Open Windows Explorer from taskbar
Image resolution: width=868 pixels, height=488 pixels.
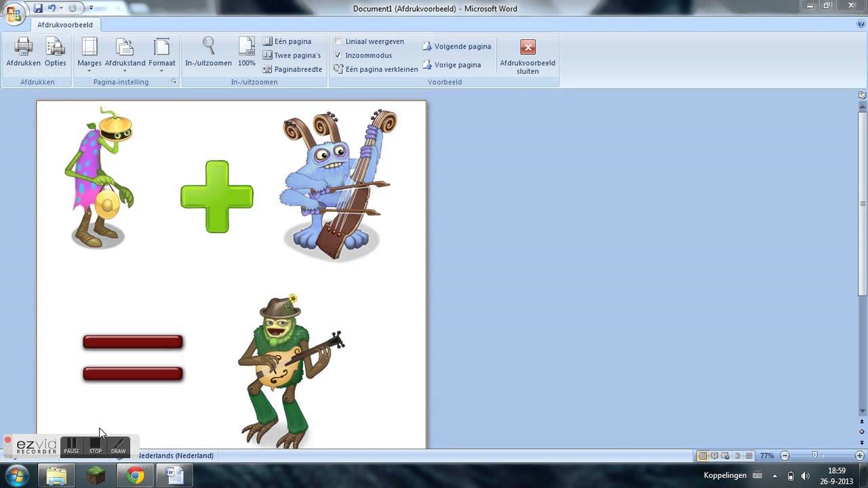pos(57,476)
